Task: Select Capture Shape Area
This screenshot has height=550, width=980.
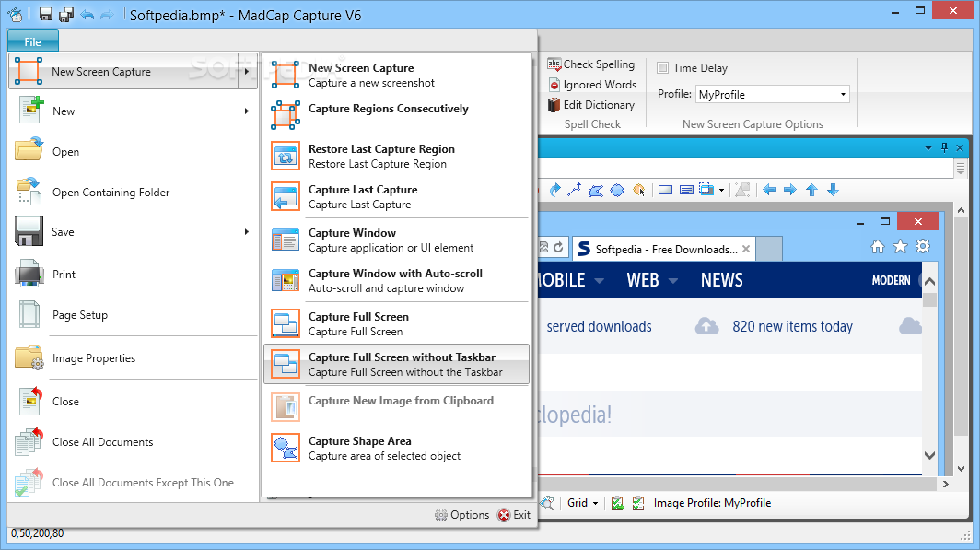Action: 396,448
